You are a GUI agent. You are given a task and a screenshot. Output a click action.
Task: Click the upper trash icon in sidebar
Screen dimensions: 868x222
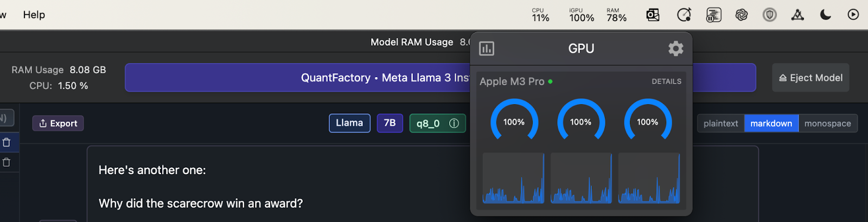click(x=7, y=142)
